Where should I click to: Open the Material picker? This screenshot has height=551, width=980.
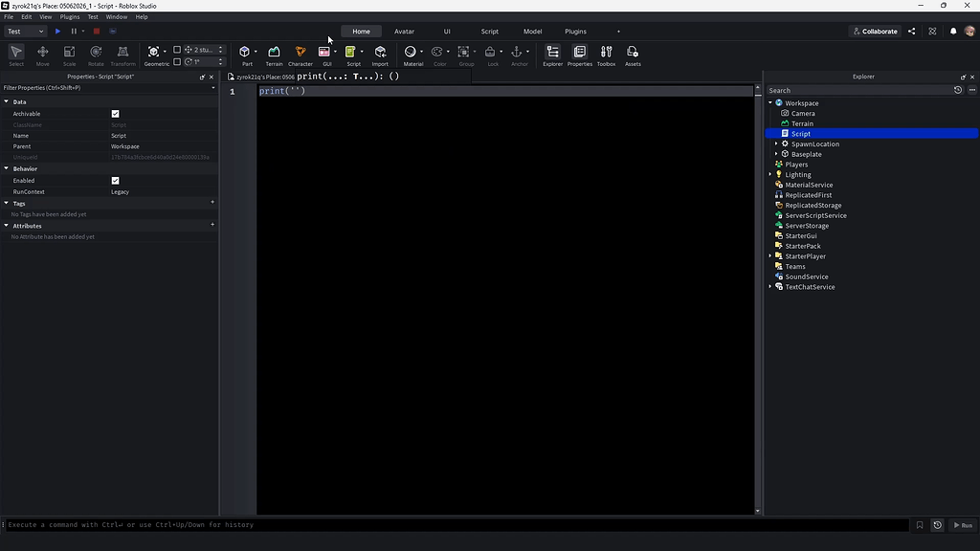click(410, 52)
